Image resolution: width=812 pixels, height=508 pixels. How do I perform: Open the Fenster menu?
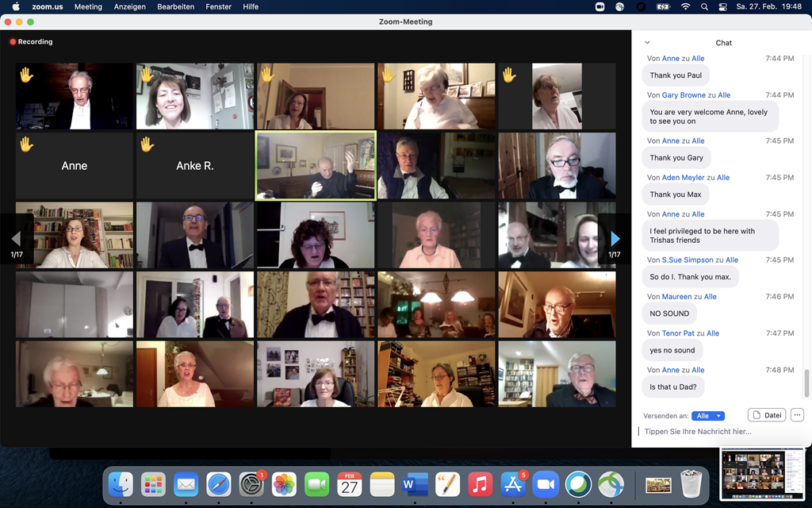[x=219, y=6]
